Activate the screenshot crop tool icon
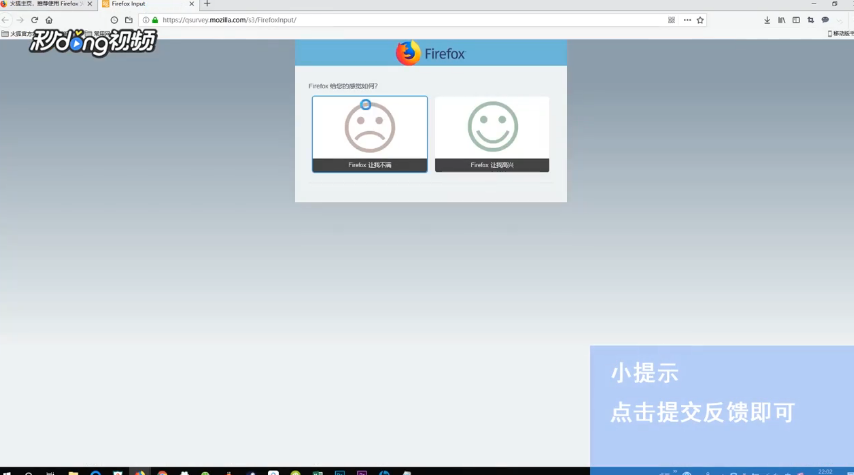 click(811, 20)
